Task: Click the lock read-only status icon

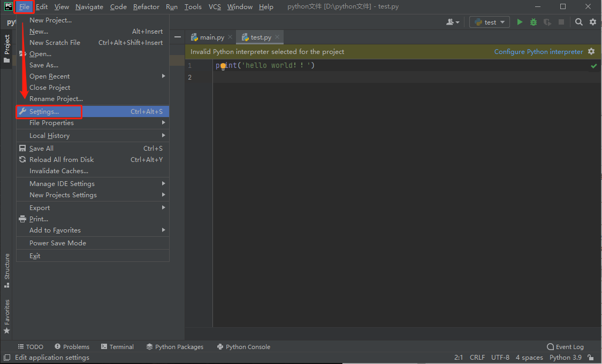Action: pyautogui.click(x=591, y=358)
